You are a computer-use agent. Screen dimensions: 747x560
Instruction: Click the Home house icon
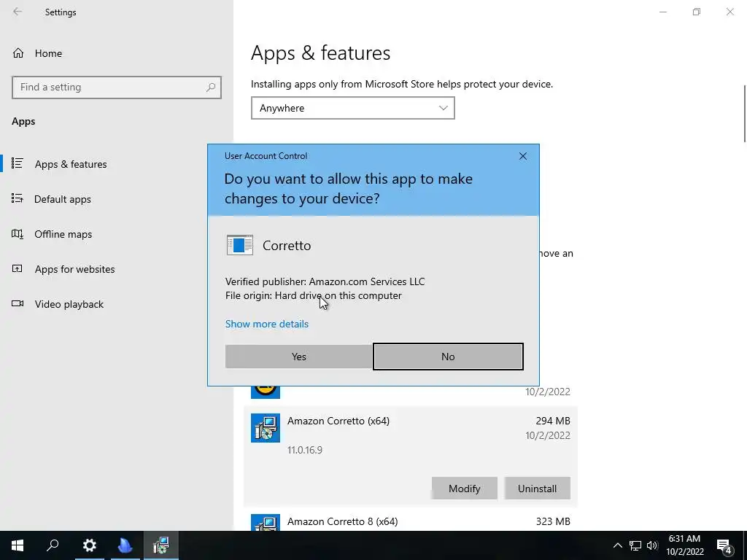[18, 52]
